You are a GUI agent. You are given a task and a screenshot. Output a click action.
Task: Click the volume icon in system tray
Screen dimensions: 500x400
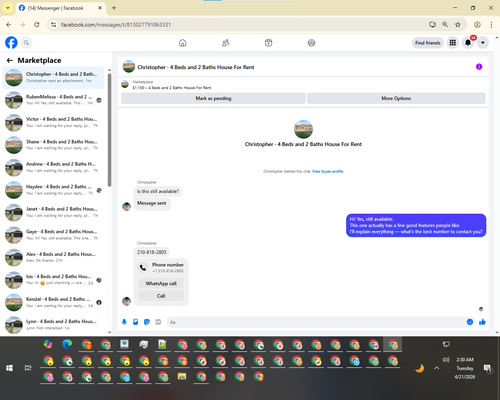click(x=446, y=360)
